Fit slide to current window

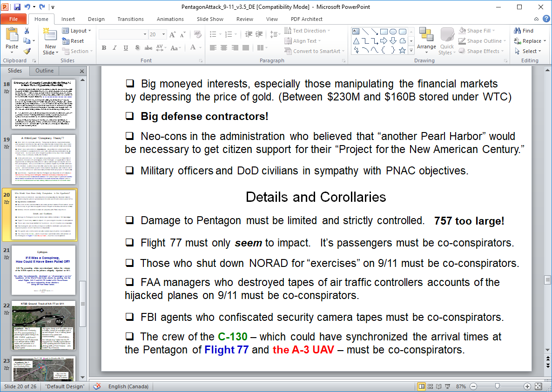539,386
